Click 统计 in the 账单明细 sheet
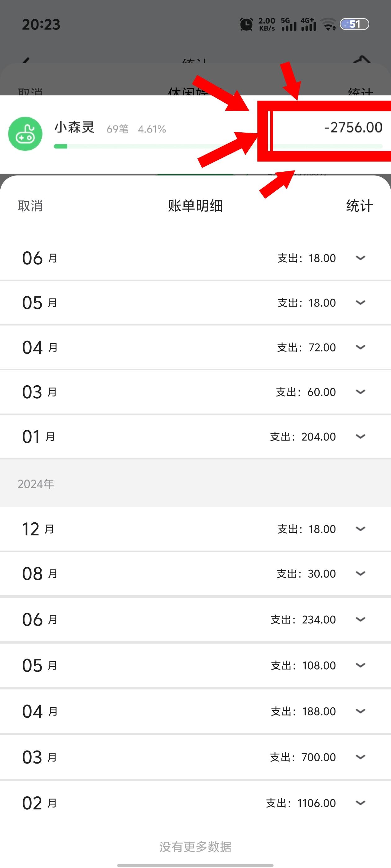391x868 pixels. [360, 206]
